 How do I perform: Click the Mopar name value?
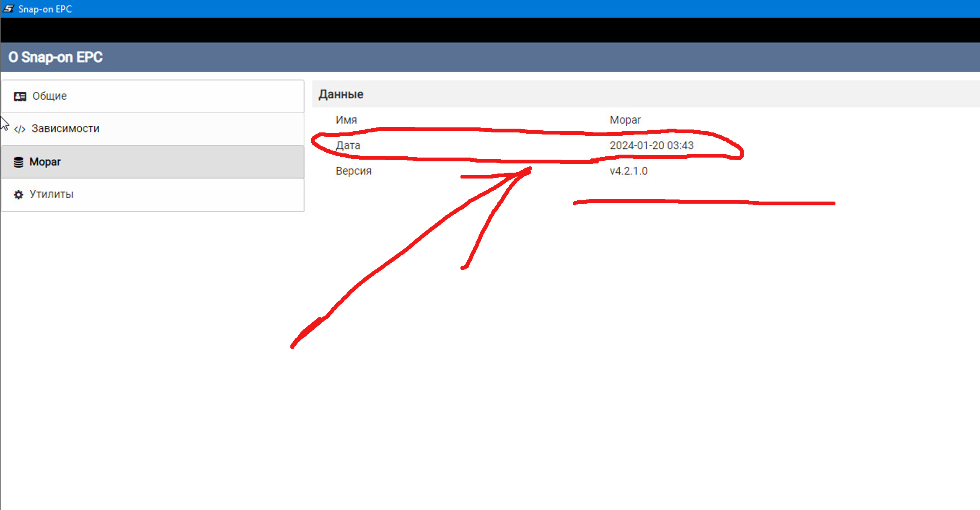click(625, 120)
